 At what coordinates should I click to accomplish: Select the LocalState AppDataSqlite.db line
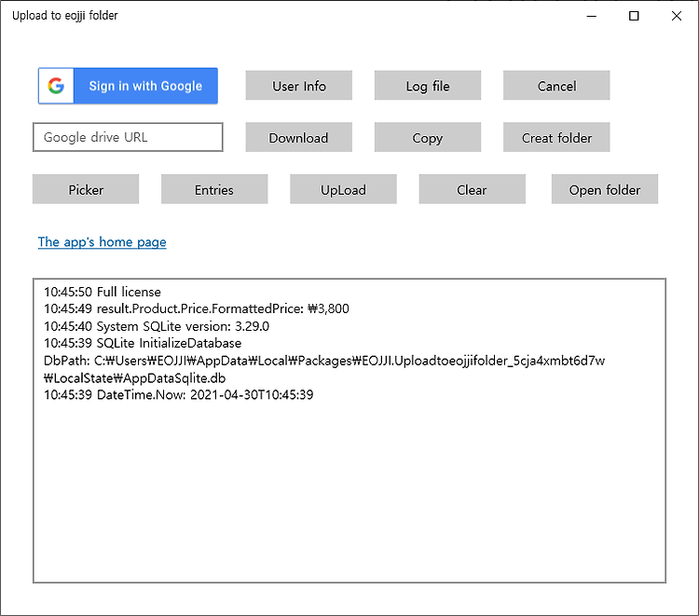coord(134,378)
